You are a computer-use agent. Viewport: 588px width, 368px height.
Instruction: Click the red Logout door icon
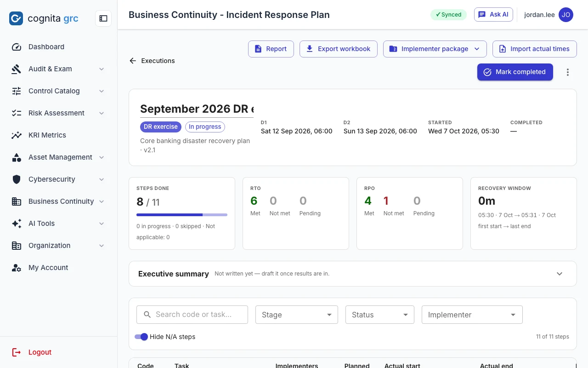pyautogui.click(x=17, y=352)
